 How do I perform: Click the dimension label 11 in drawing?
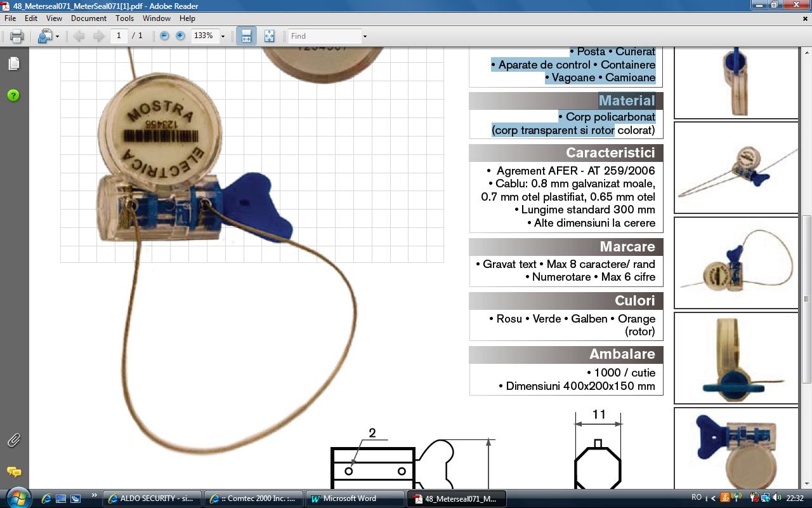tap(599, 415)
